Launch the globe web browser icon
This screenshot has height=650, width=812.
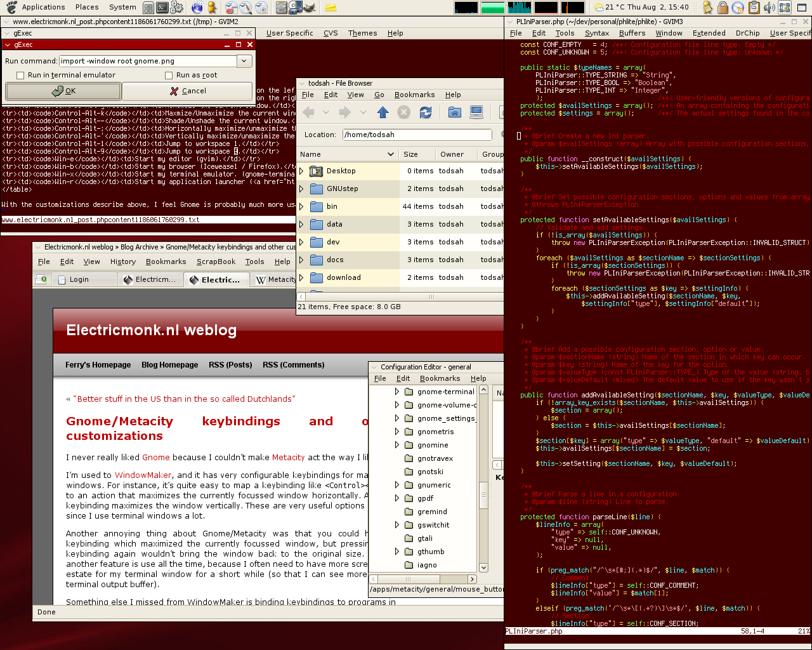coord(197,8)
